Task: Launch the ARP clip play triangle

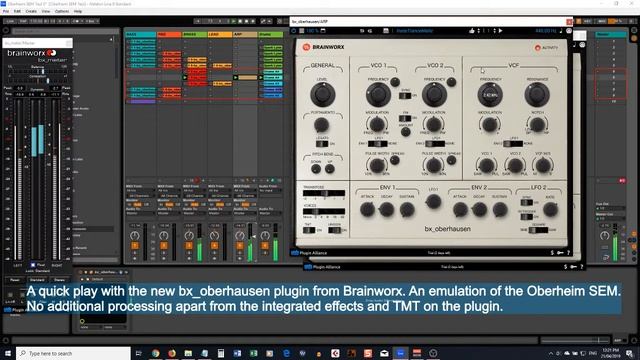Action: (x=236, y=77)
